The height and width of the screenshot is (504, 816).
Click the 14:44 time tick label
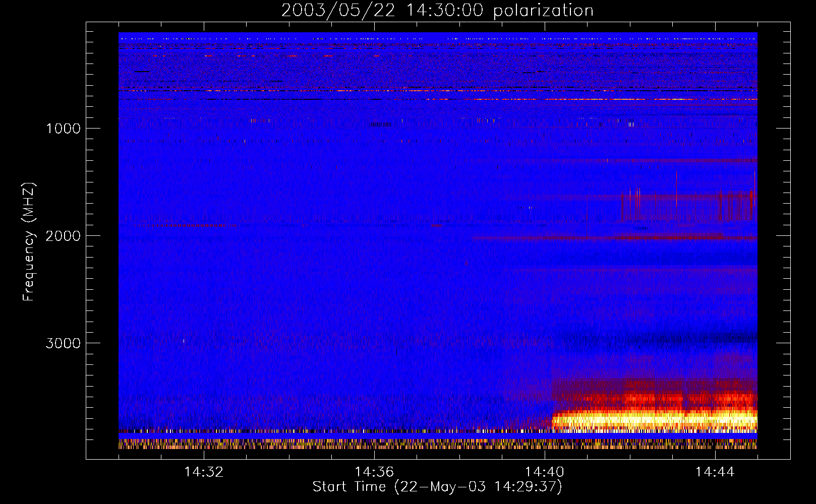pos(715,472)
